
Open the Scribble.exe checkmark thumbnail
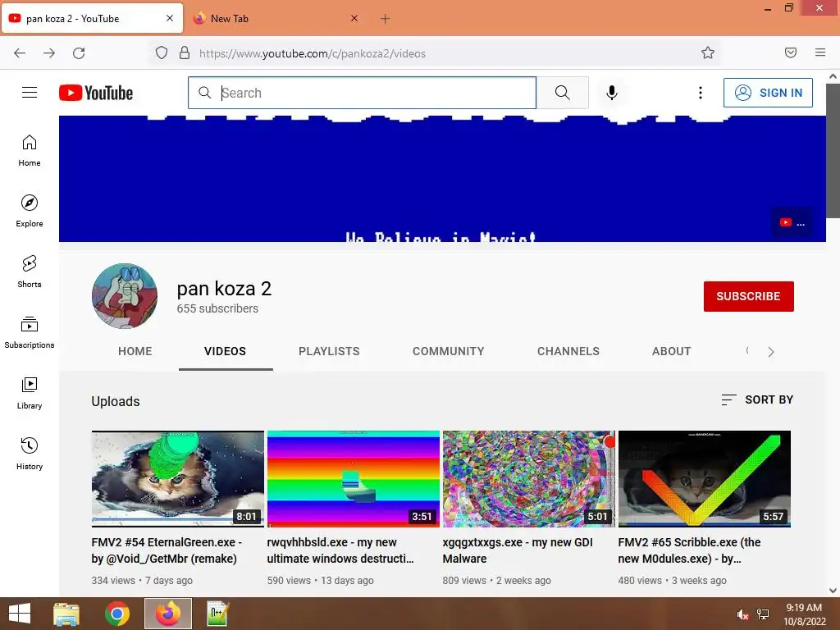[x=705, y=479]
